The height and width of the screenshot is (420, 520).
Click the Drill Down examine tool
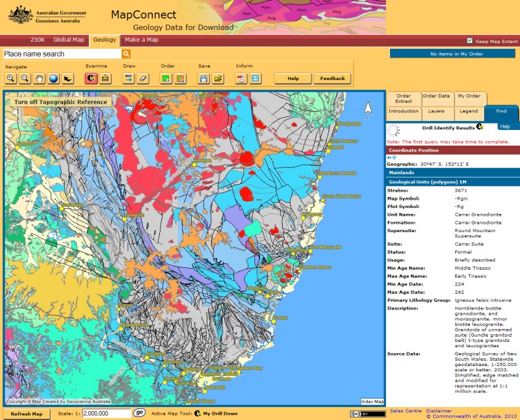point(91,79)
